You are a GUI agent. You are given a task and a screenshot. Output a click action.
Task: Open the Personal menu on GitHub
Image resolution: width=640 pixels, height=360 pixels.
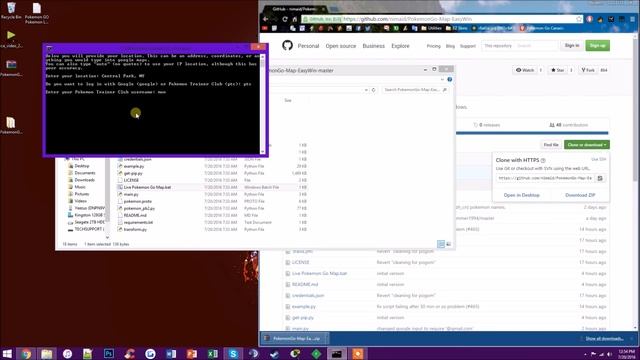[308, 46]
